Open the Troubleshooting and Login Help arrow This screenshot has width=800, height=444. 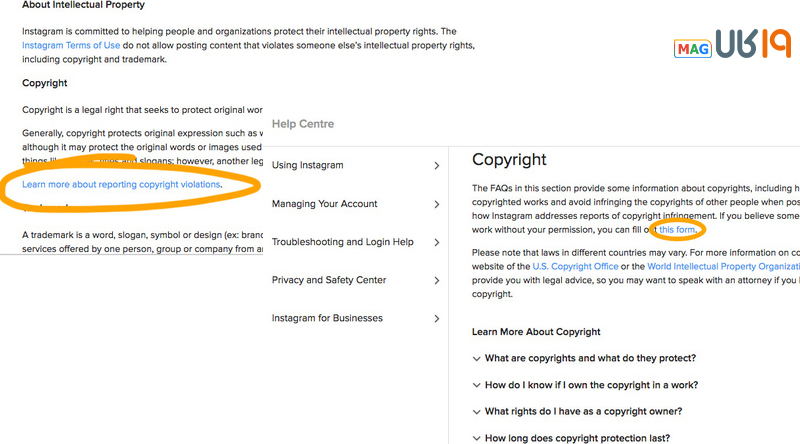click(x=437, y=242)
